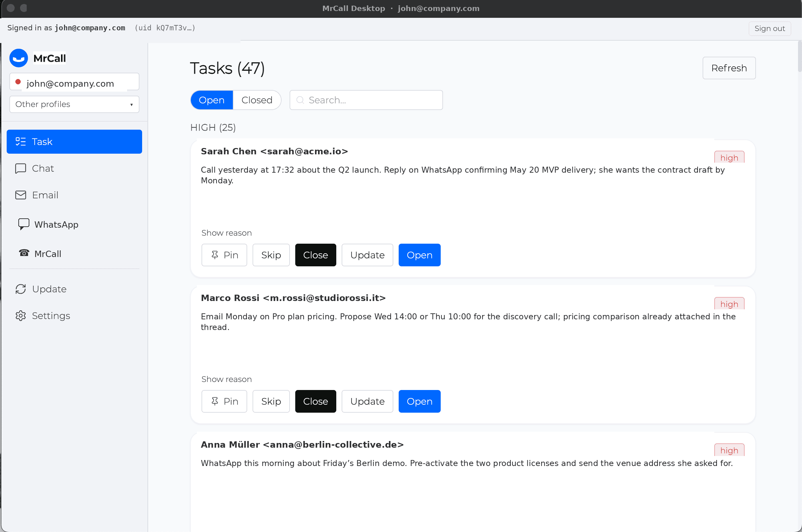Click the Marco Rossi <m.rossi@studiorossi.it> heading
The width and height of the screenshot is (802, 532).
coord(293,298)
